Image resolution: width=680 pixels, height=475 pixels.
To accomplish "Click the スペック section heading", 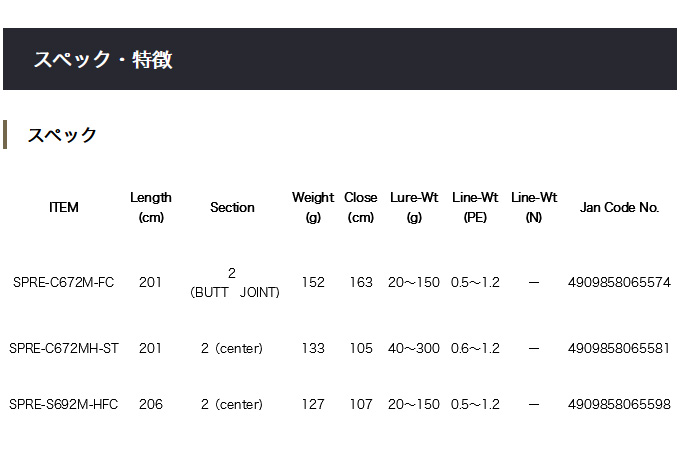I will coord(62,135).
